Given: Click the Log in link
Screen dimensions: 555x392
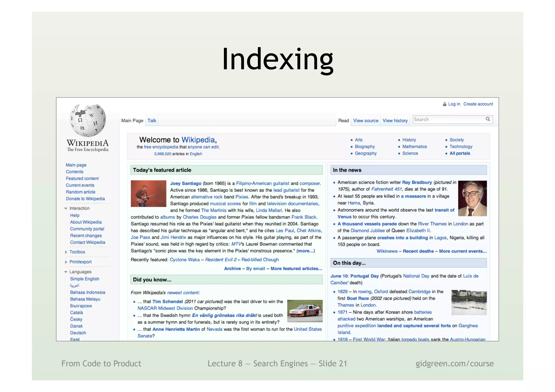Looking at the screenshot, I should pos(454,104).
